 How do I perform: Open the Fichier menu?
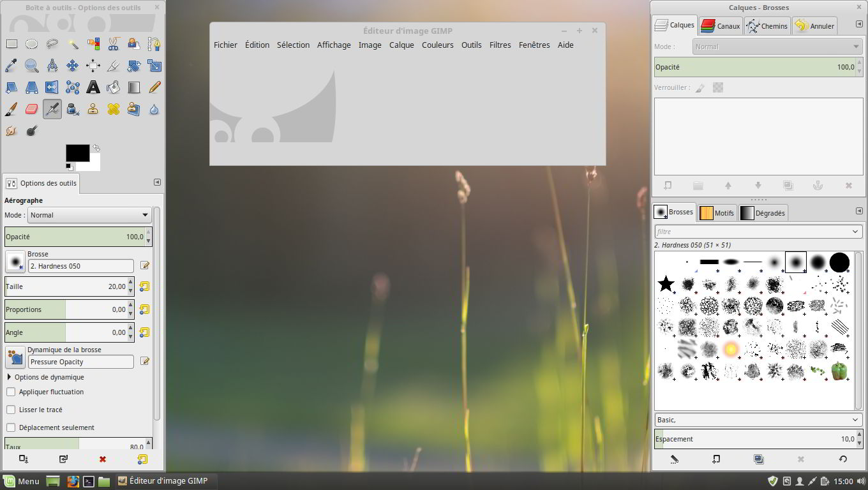(225, 45)
